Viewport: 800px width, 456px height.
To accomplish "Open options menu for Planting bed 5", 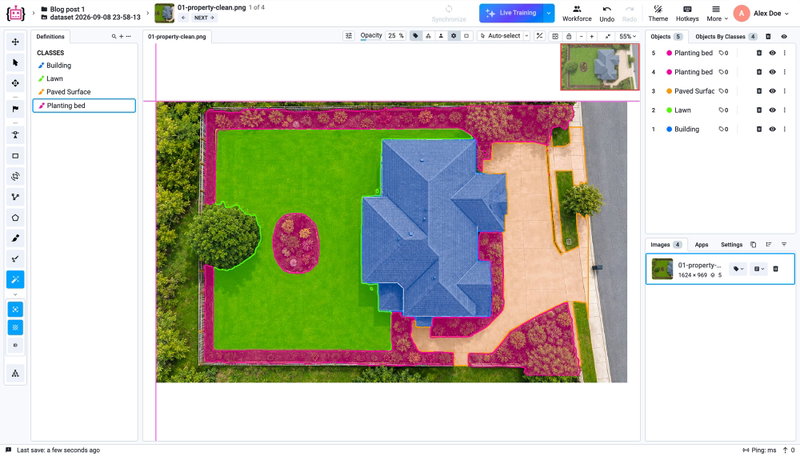I will click(x=785, y=53).
